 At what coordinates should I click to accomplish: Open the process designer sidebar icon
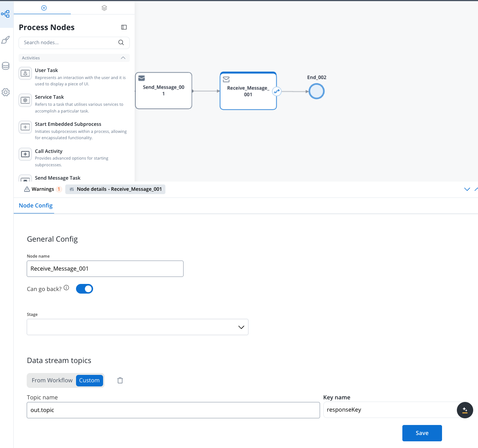(6, 14)
